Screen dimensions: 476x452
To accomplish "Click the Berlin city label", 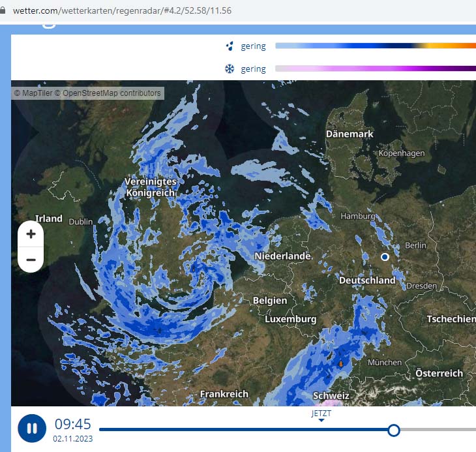I will pyautogui.click(x=415, y=245).
